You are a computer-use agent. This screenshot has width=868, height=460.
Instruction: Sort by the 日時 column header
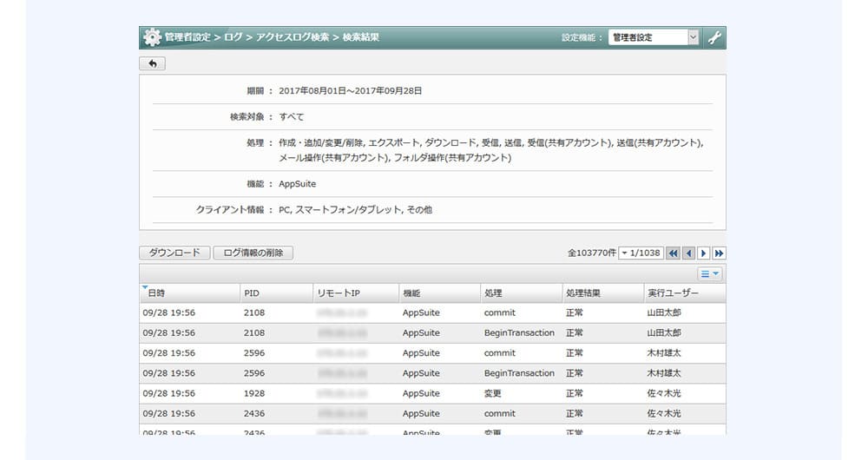coord(156,293)
